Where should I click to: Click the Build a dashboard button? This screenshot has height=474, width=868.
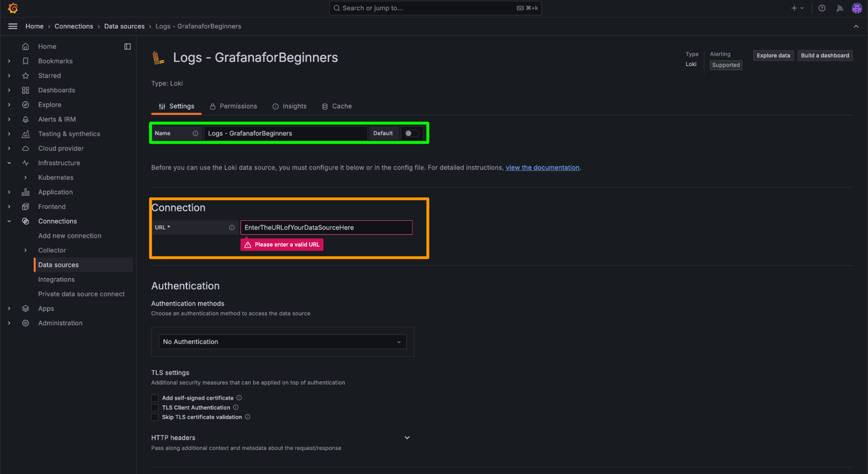tap(825, 55)
